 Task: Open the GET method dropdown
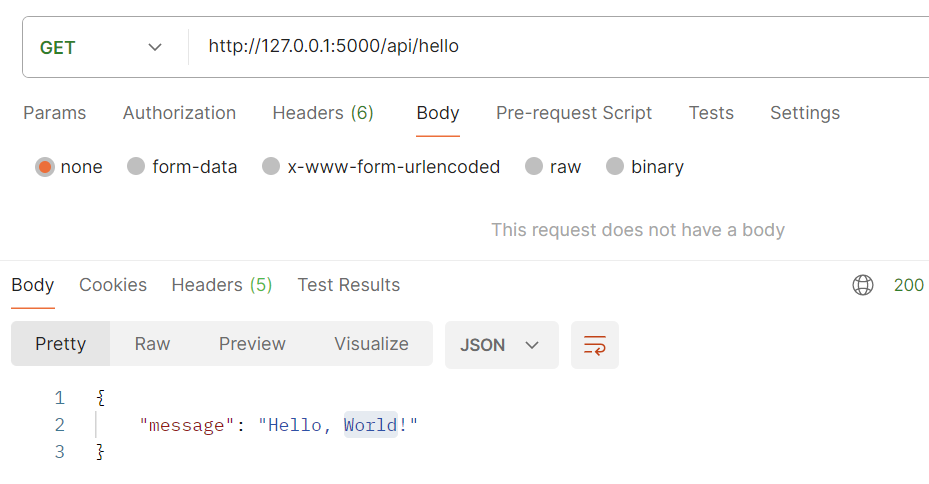click(101, 47)
